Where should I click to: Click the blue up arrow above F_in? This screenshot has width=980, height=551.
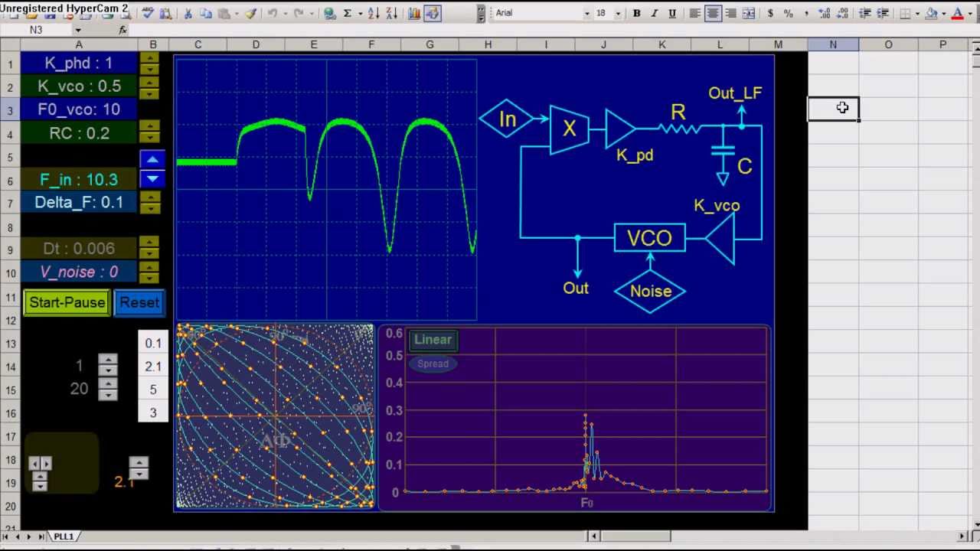point(152,159)
